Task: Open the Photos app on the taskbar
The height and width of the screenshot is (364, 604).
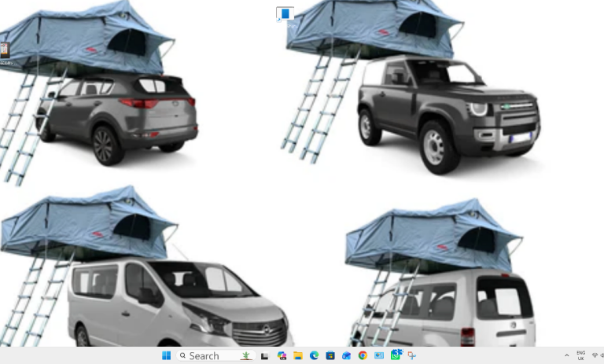Action: point(379,355)
